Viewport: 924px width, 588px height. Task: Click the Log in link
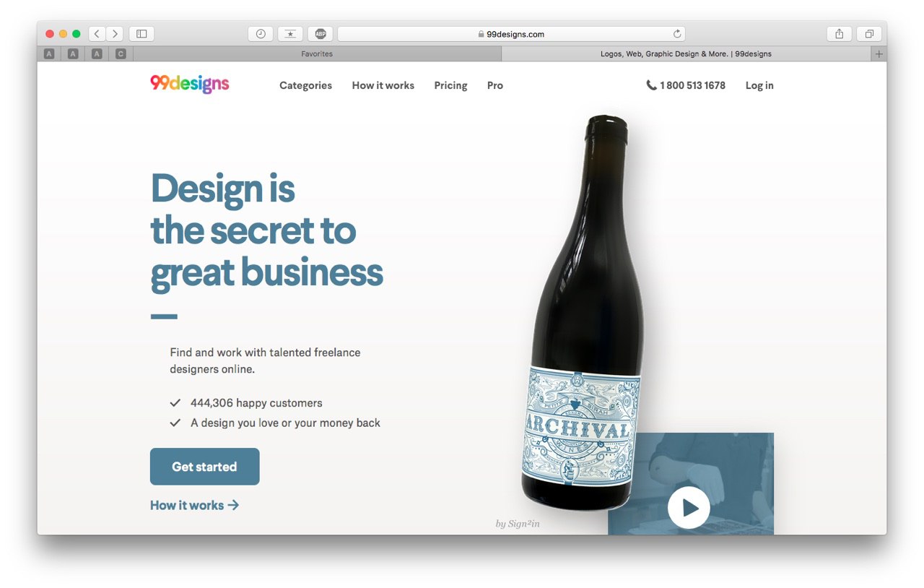(x=759, y=85)
